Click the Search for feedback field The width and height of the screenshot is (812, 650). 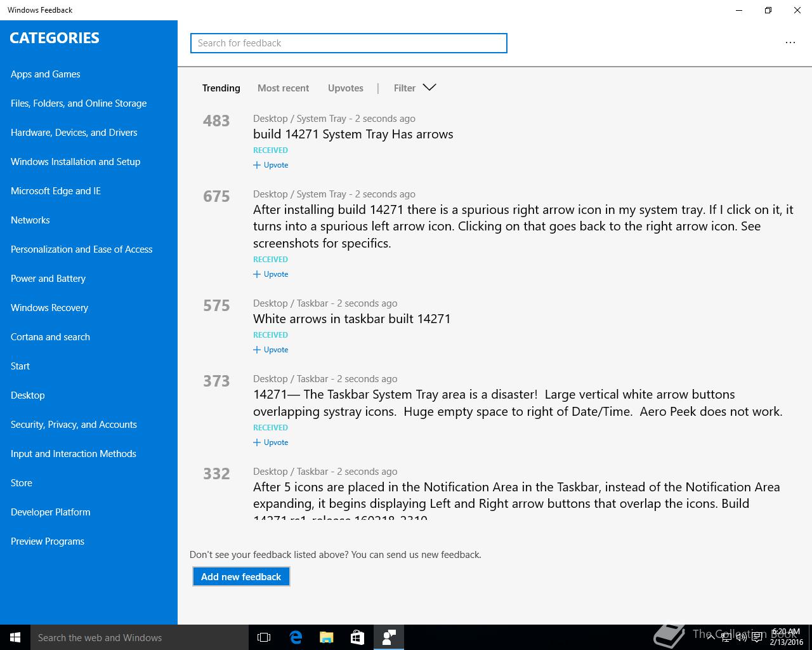coord(349,43)
